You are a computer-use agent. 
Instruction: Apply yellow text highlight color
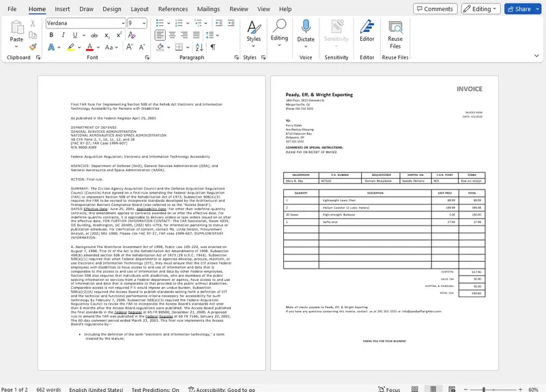pyautogui.click(x=71, y=47)
